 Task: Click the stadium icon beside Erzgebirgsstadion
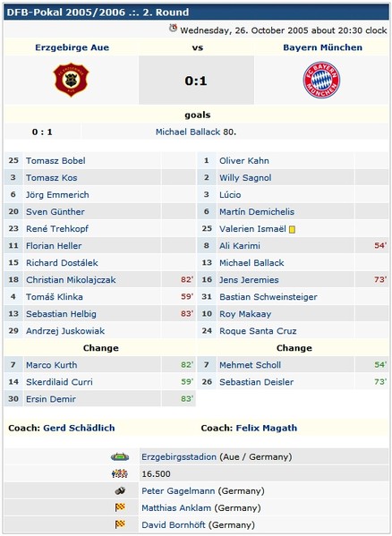pyautogui.click(x=120, y=456)
